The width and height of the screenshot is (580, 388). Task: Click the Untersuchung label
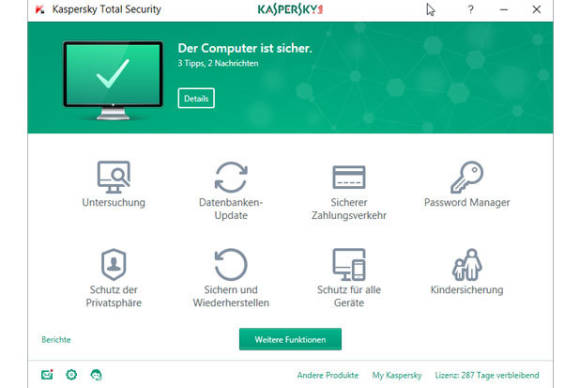[114, 202]
